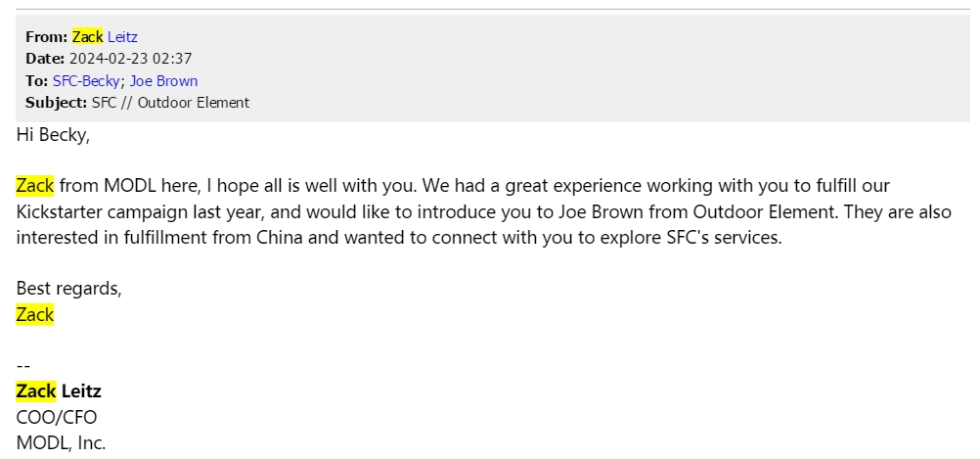Image resolution: width=980 pixels, height=459 pixels.
Task: Click the bold From: label
Action: coord(46,37)
